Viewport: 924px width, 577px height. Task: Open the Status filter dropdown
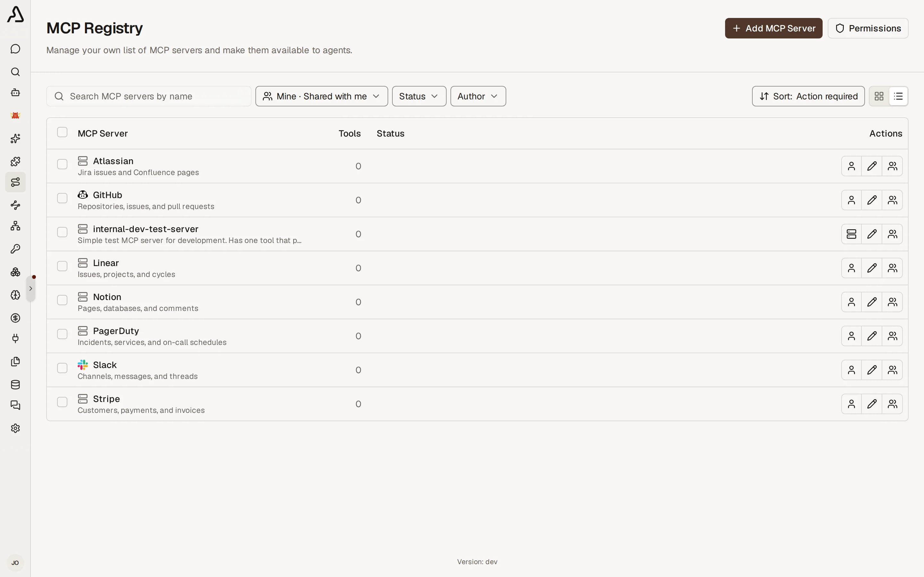pyautogui.click(x=419, y=96)
